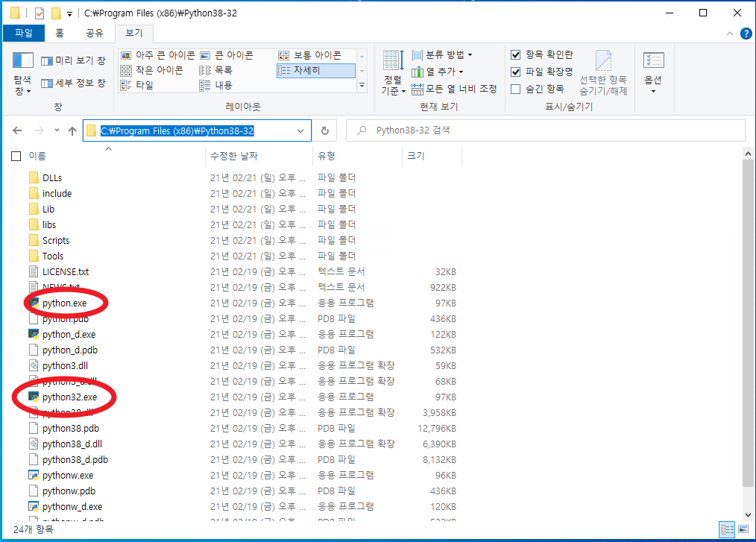The image size is (756, 542).
Task: Go back with the left arrow
Action: click(x=17, y=130)
